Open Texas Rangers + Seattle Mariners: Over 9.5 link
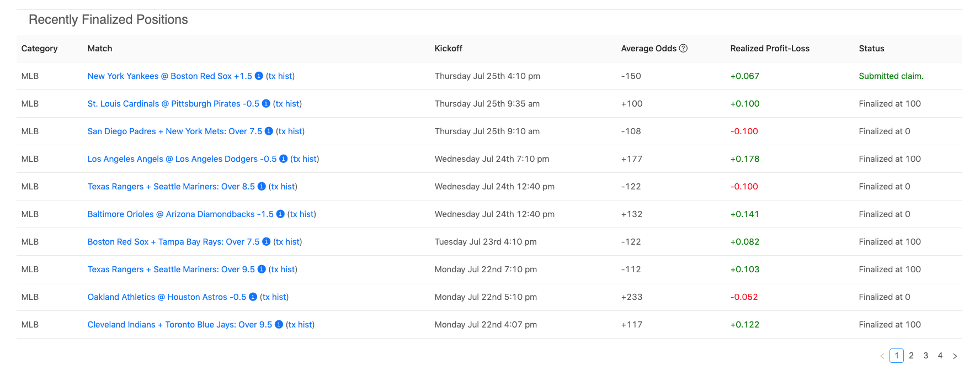This screenshot has height=375, width=980. coord(171,270)
